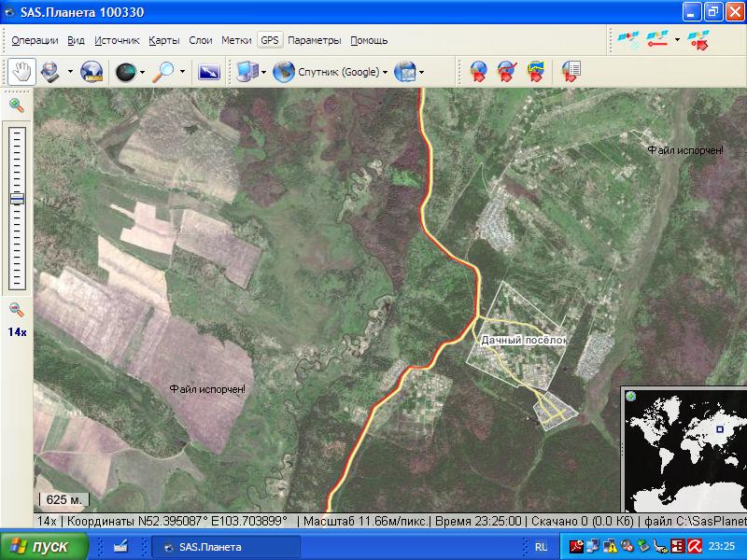Click the add polygon icon
747x560 pixels.
pos(536,71)
